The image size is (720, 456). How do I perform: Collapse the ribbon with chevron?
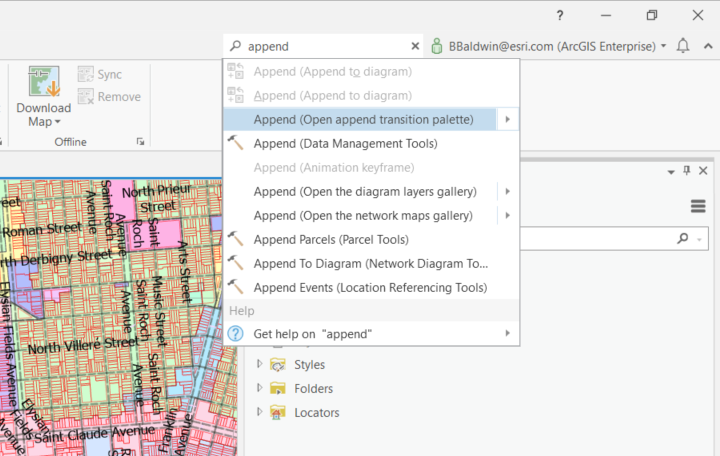pos(708,46)
